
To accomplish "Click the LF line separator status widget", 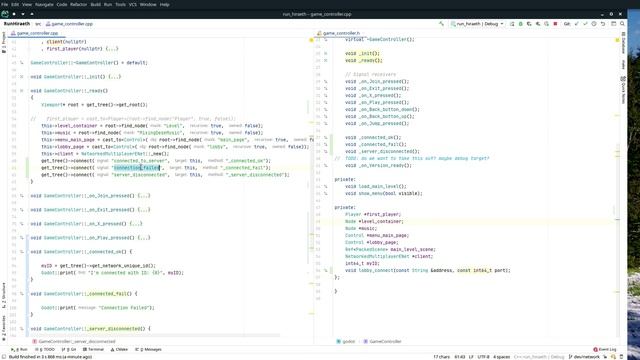I will click(x=471, y=357).
